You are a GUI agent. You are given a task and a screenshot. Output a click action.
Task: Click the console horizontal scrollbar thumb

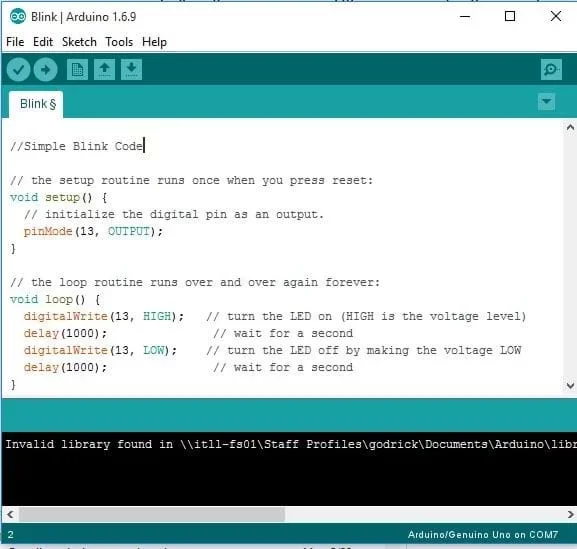pyautogui.click(x=152, y=514)
